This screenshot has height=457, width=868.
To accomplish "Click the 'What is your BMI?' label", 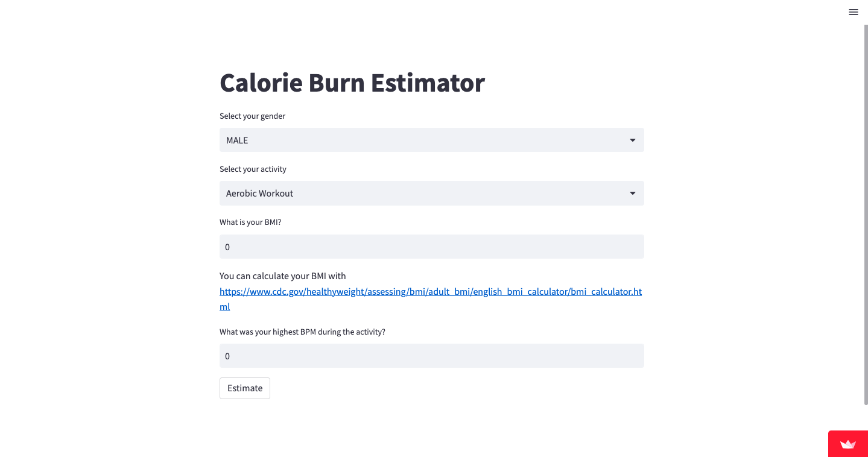I will point(250,222).
